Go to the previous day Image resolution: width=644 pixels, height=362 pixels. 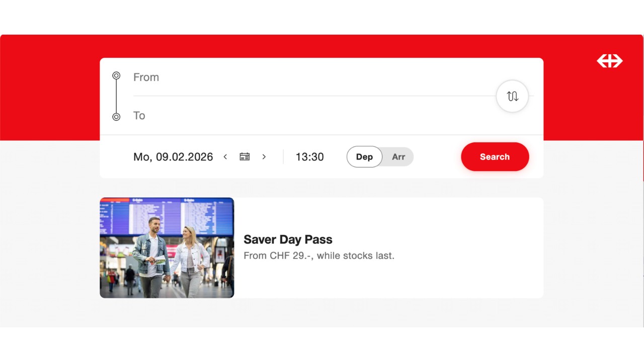(225, 157)
